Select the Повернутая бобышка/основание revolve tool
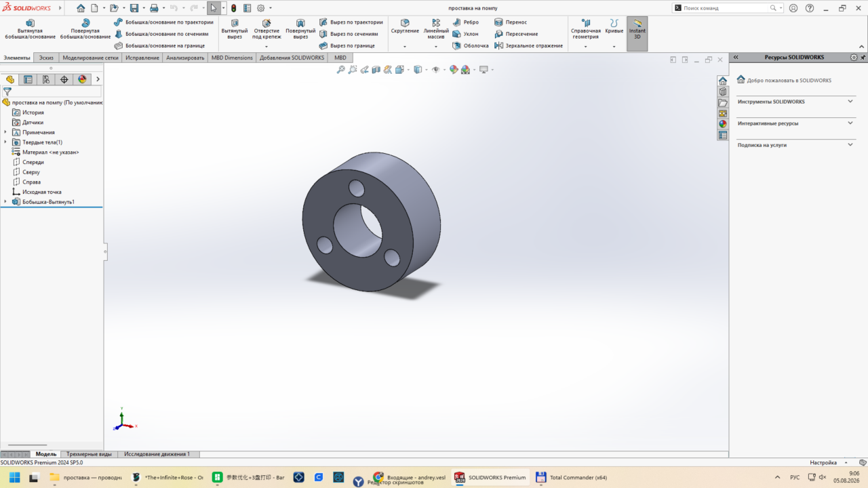868x488 pixels. point(85,29)
